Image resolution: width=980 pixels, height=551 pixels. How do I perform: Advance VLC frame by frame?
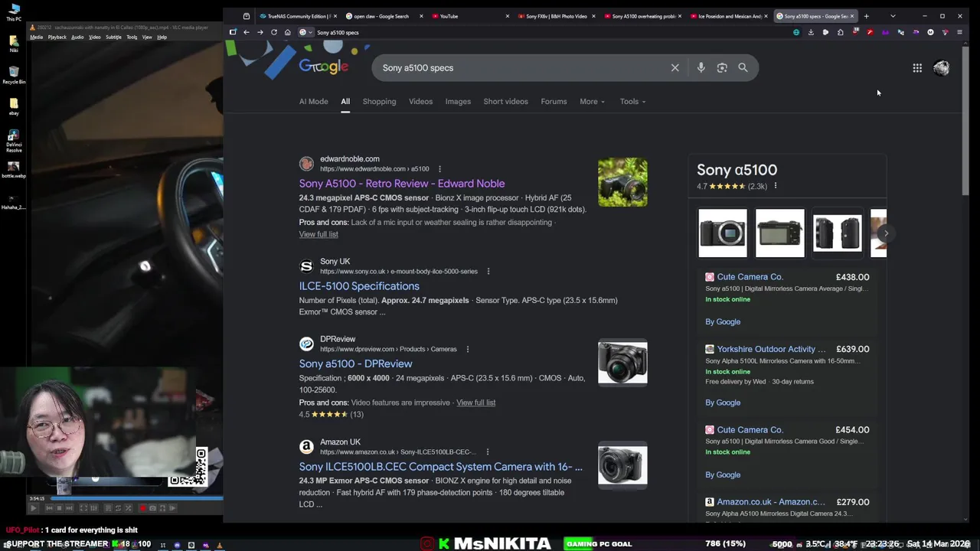click(172, 508)
